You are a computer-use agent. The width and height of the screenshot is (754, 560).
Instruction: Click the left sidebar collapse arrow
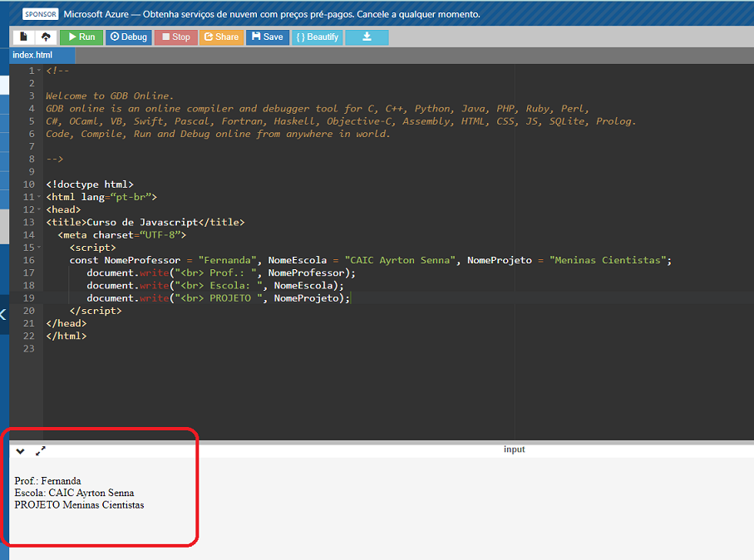(3, 314)
